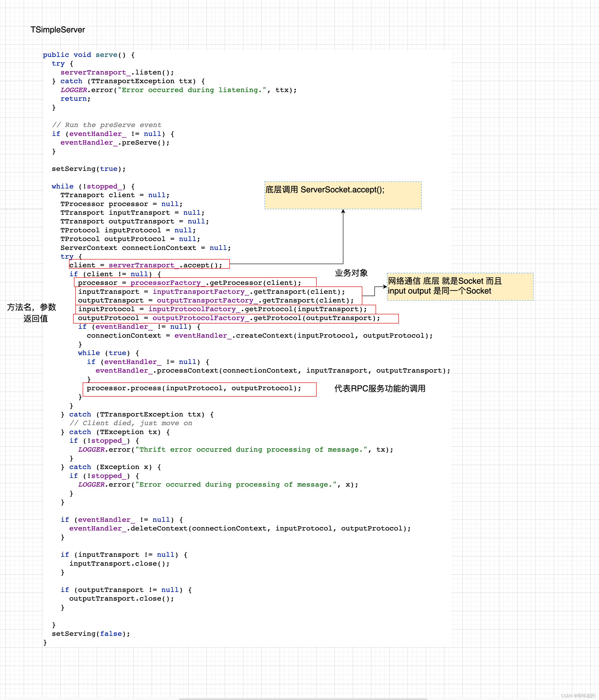
Task: Click 'catch (TTransportException ttx)' in while loop
Action: point(137,414)
